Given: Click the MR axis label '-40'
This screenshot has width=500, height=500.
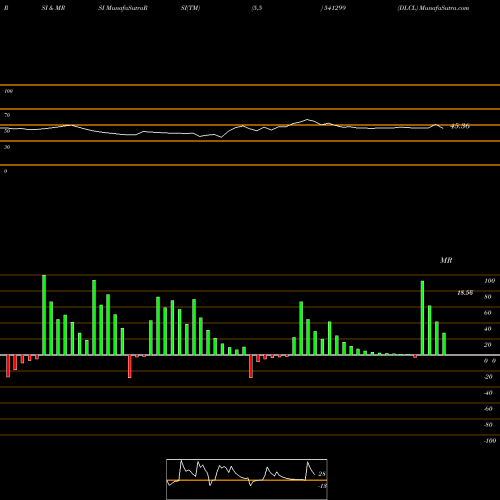Looking at the screenshot, I should coord(488,393).
